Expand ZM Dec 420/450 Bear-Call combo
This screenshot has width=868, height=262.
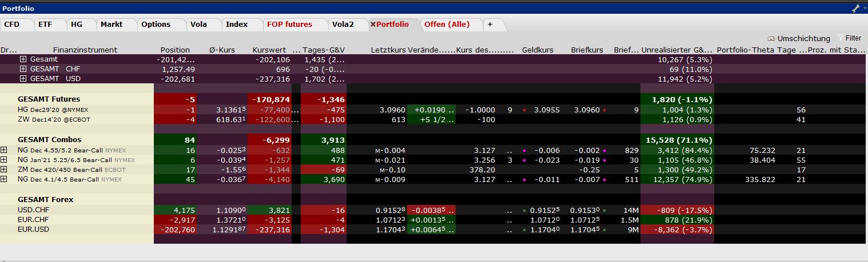tap(4, 170)
